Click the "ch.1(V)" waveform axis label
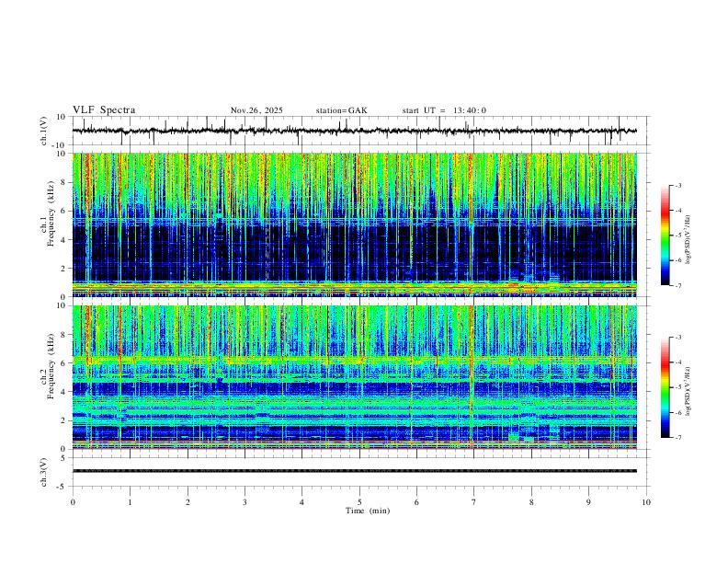Screen dimensions: 728x563 click(x=44, y=131)
